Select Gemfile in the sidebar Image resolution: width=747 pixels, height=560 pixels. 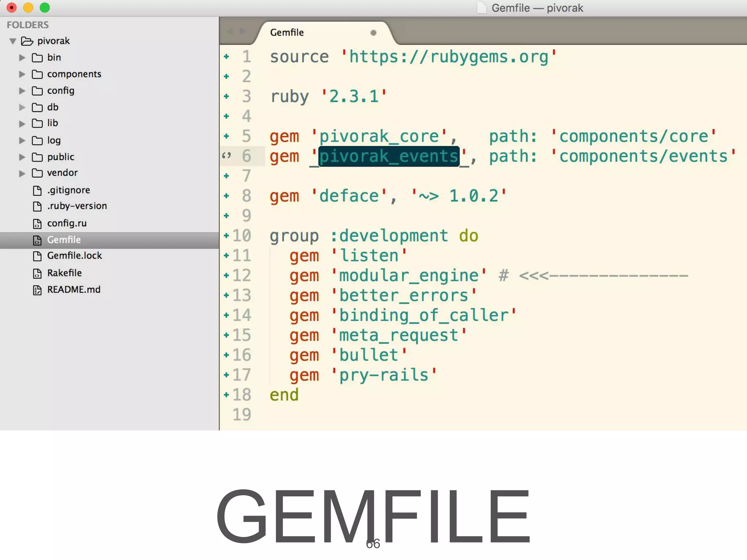coord(109,240)
